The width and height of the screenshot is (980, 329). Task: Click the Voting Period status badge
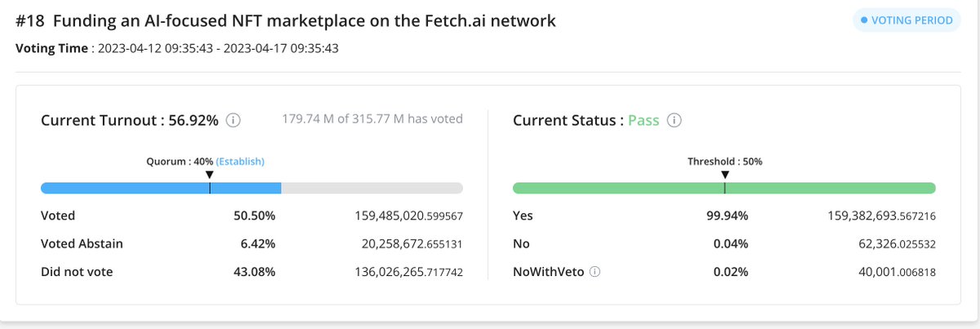pyautogui.click(x=906, y=20)
